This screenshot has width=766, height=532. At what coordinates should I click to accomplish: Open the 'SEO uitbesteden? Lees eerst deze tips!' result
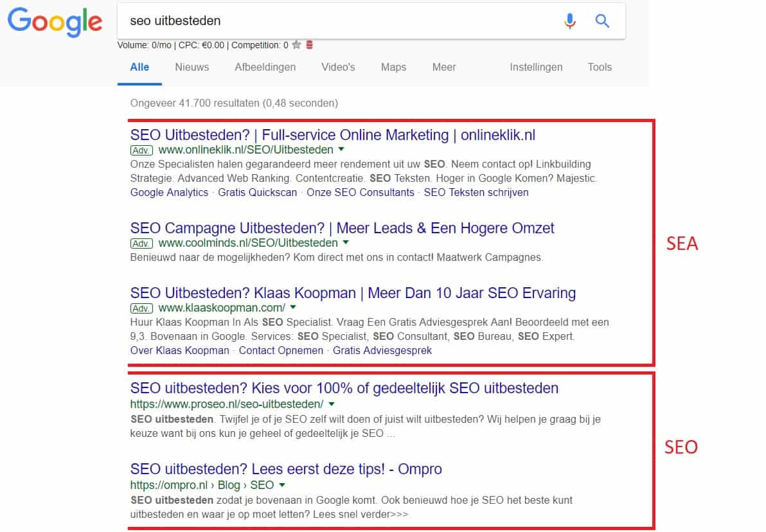tap(286, 468)
